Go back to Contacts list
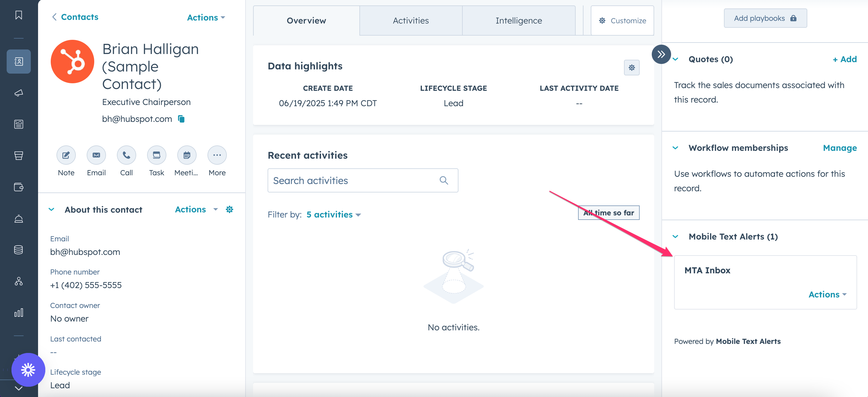 75,17
